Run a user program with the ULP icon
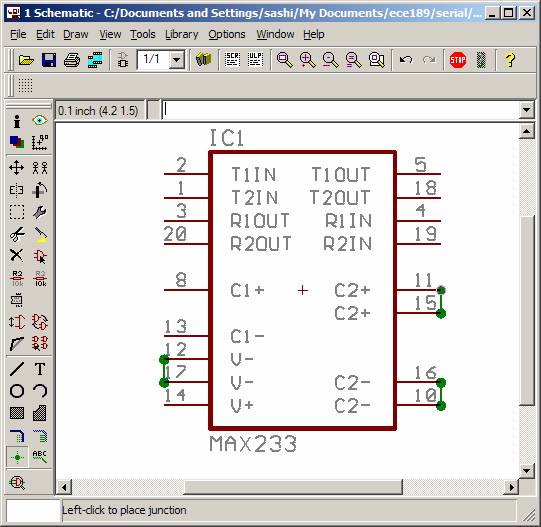 pyautogui.click(x=255, y=60)
